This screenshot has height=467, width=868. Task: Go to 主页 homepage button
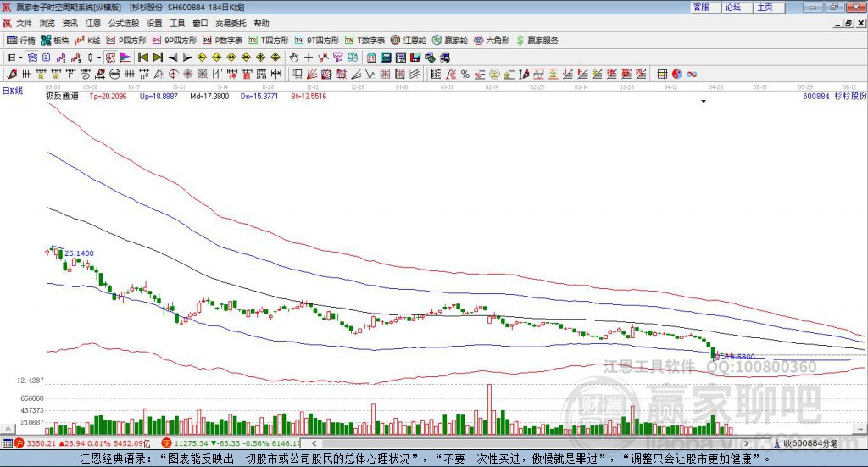765,7
